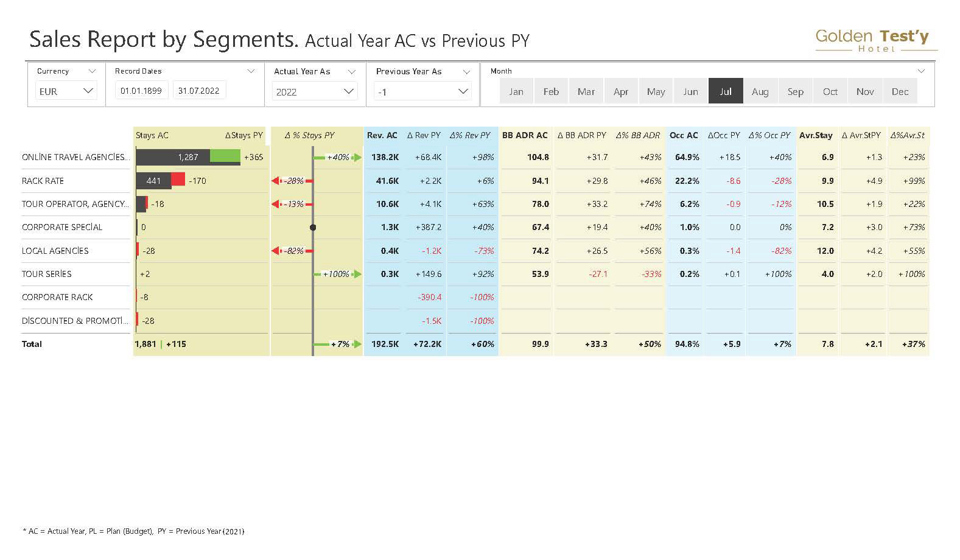This screenshot has width=960, height=560.
Task: Click the 192.5K total revenue value
Action: pyautogui.click(x=385, y=344)
